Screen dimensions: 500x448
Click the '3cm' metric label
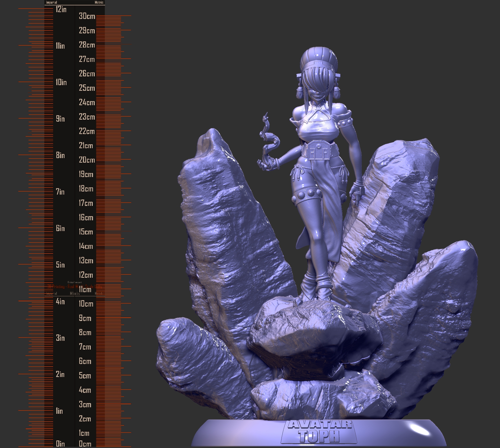pyautogui.click(x=85, y=405)
